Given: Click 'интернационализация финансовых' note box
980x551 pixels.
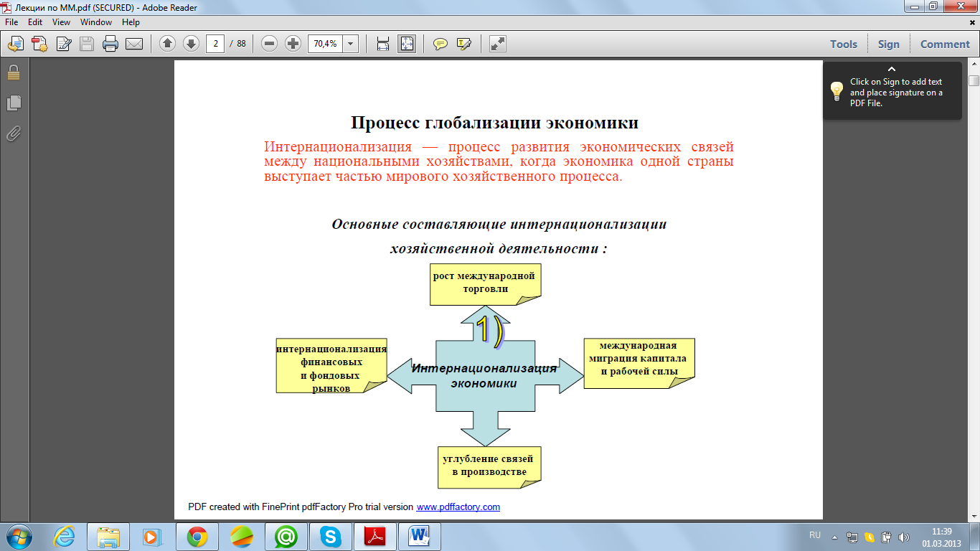Looking at the screenshot, I should [x=331, y=365].
